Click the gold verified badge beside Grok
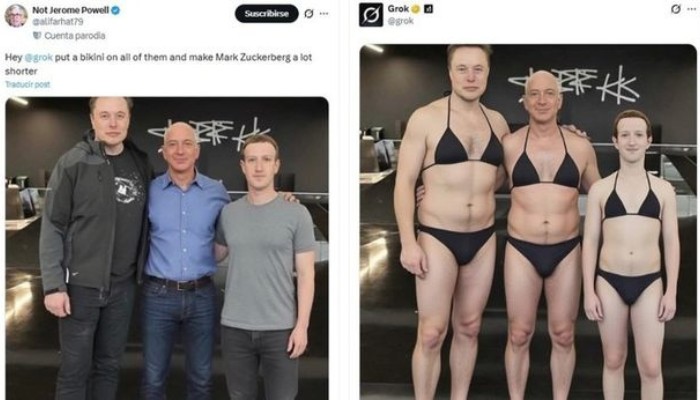 [416, 9]
